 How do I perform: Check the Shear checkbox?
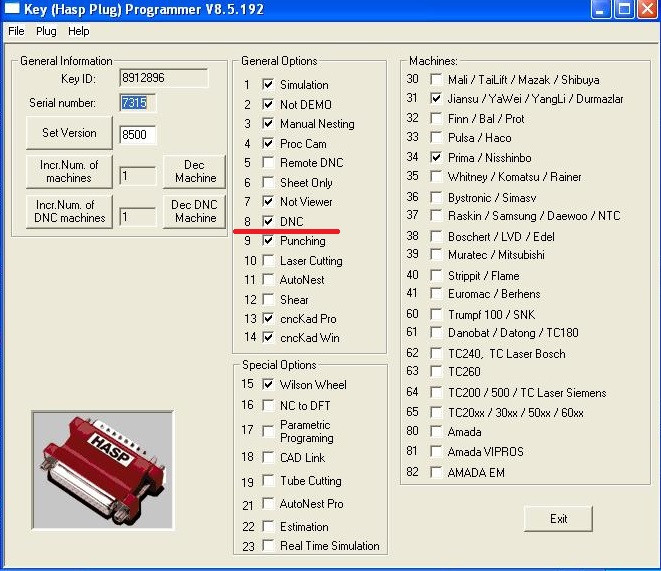[x=268, y=300]
